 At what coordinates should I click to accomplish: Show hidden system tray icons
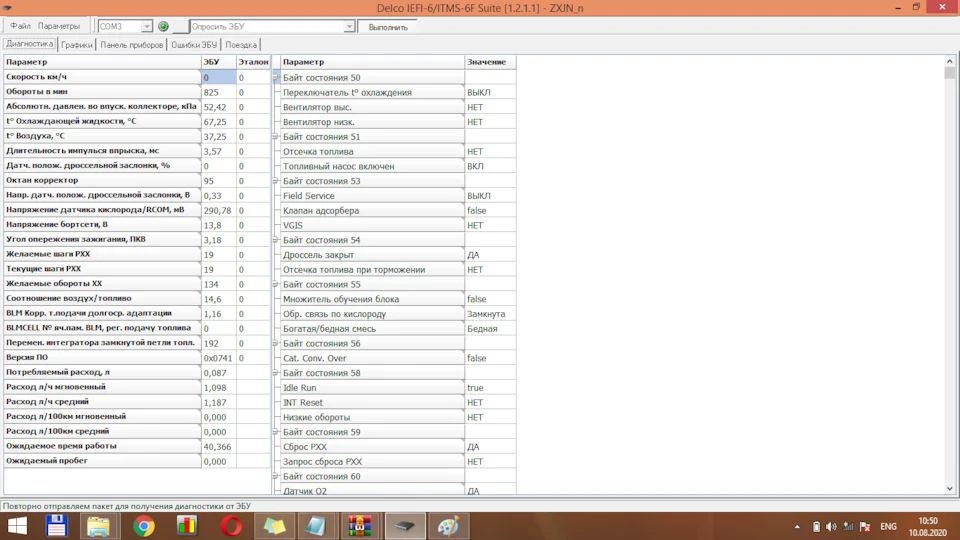pos(797,527)
